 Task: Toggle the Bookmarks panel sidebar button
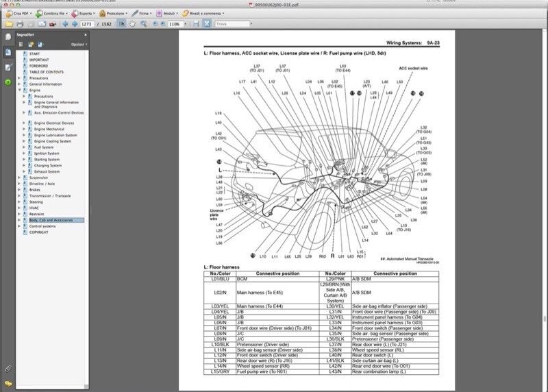[8, 52]
